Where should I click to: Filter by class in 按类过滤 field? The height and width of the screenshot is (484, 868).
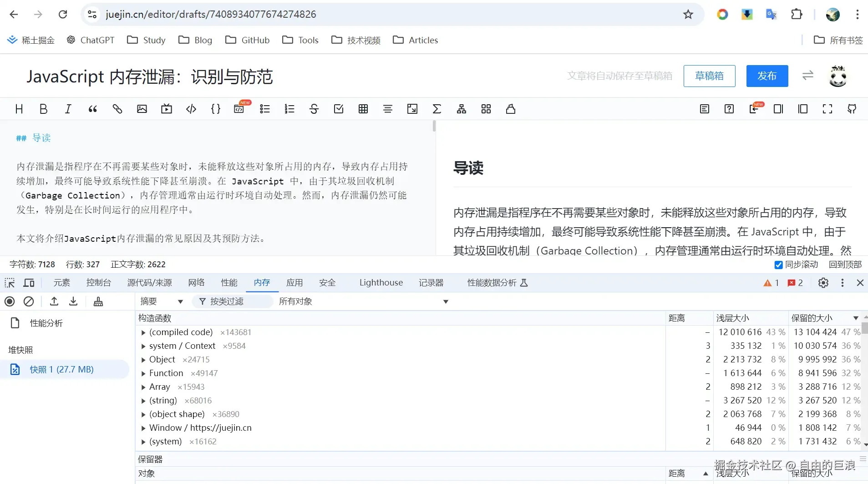coord(233,301)
